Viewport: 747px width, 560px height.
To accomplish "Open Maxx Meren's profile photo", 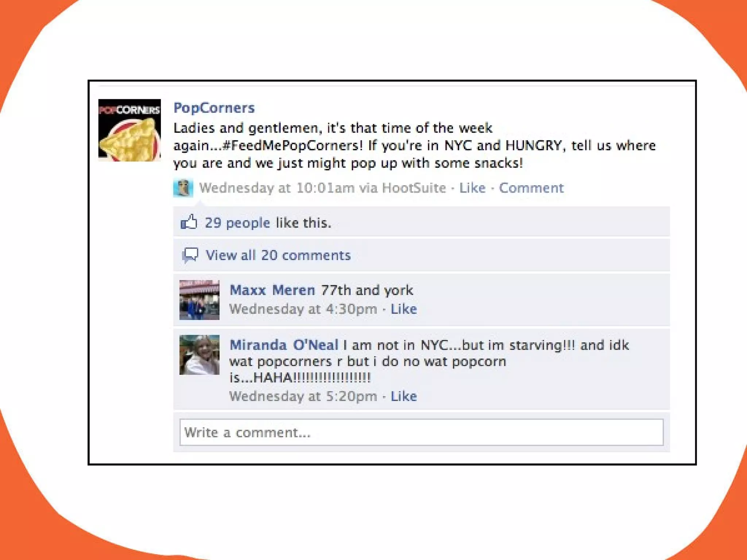I will (x=200, y=300).
